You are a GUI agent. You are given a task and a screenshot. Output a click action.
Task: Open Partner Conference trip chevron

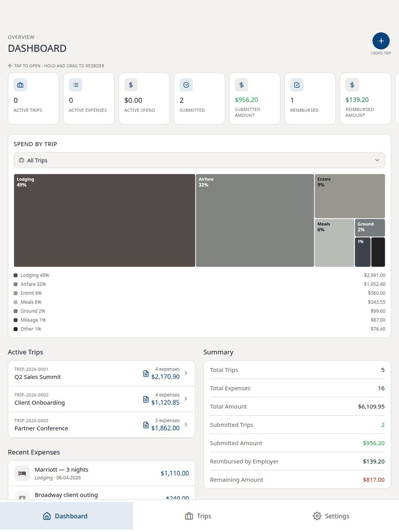186,425
